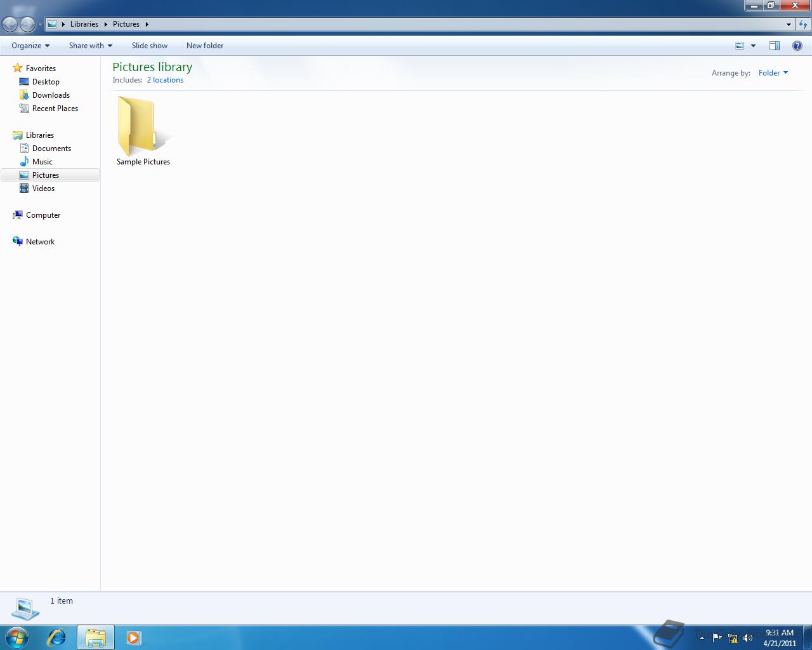Open the Documents library
Viewport: 812px width, 650px height.
51,149
